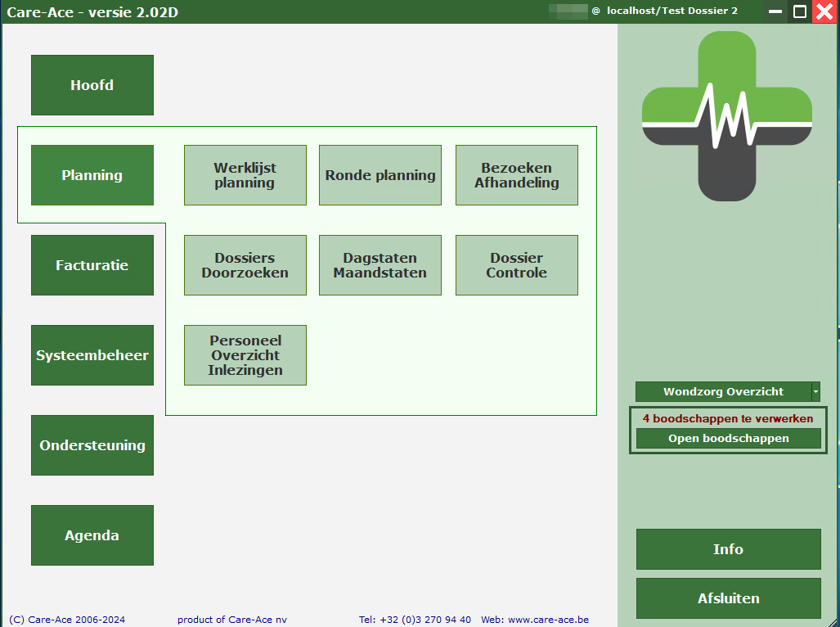
Task: Click the Care-Ace green cross logo
Action: (726, 117)
